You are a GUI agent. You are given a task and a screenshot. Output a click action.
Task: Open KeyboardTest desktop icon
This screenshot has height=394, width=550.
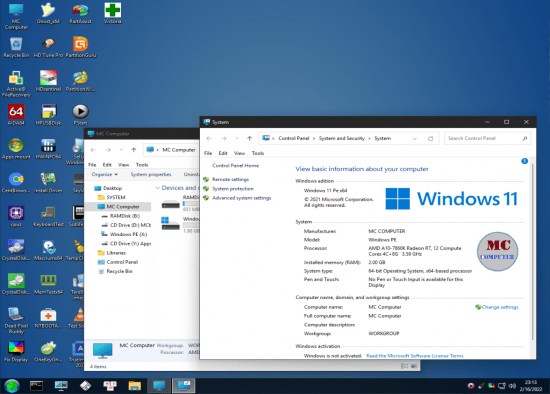[x=48, y=216]
